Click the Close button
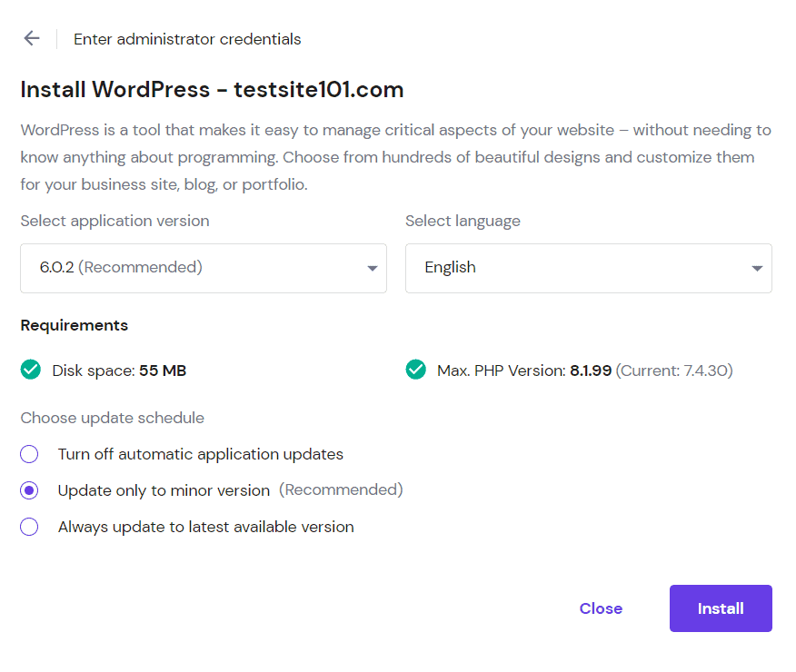This screenshot has width=796, height=672. click(601, 608)
